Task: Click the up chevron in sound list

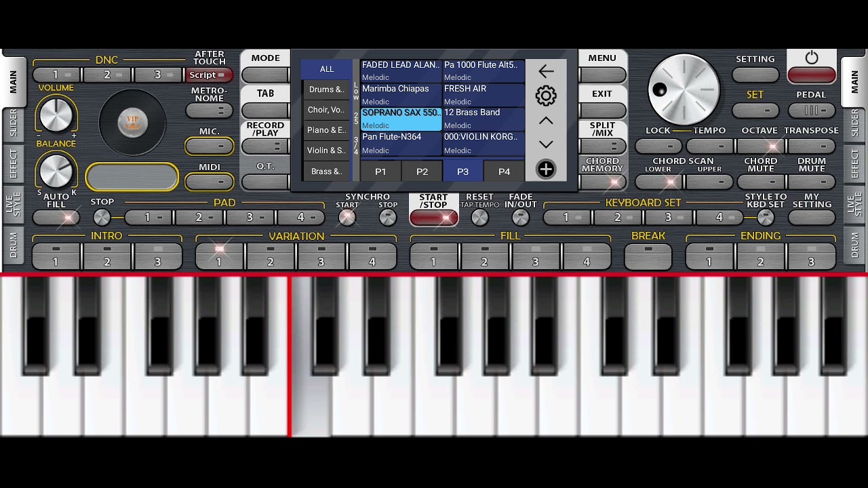Action: tap(546, 121)
